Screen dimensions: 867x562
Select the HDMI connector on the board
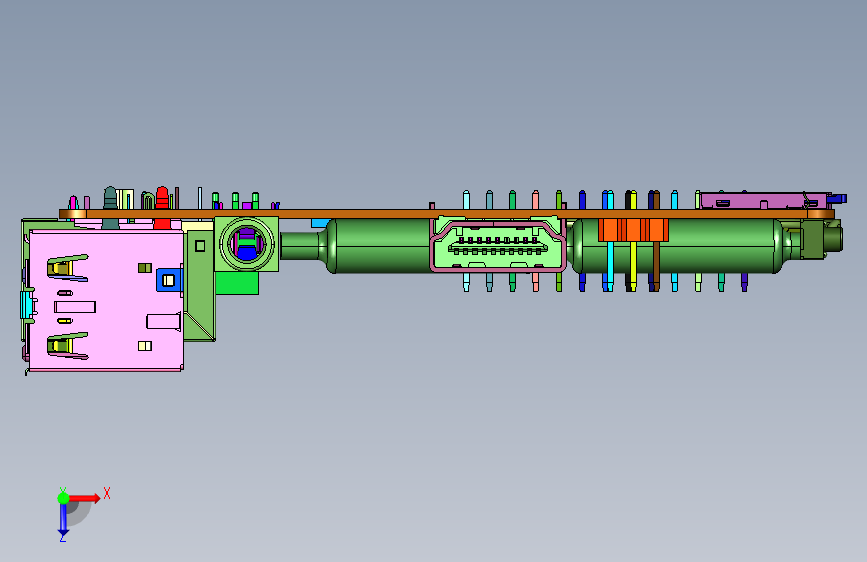[498, 244]
